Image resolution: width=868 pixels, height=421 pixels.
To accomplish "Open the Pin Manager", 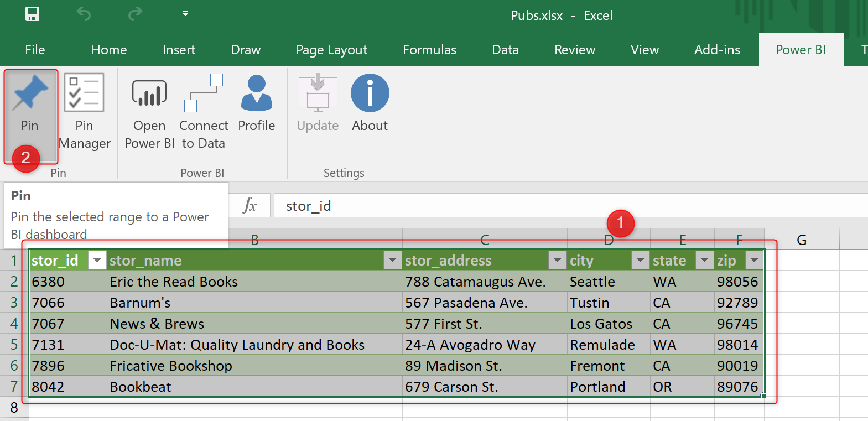I will (x=84, y=112).
